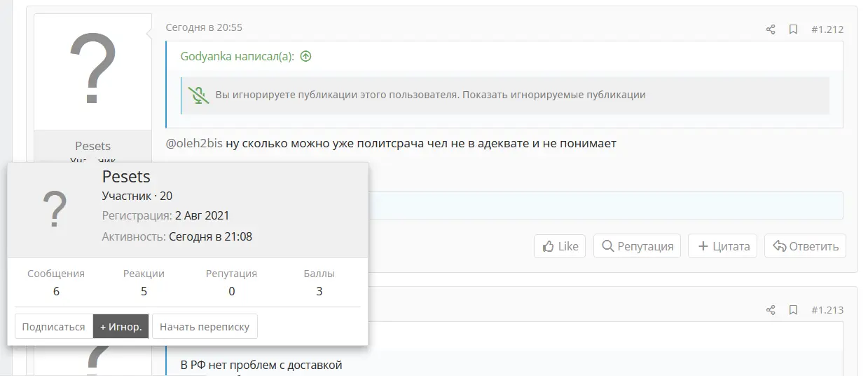Open Репутация button on post #1.212
Screen dimensions: 868x376
click(x=638, y=246)
